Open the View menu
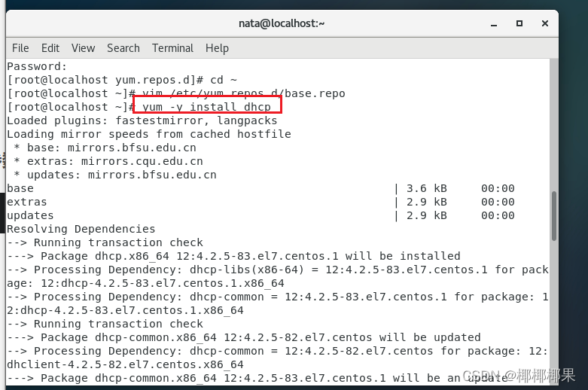The width and height of the screenshot is (588, 390). 83,48
